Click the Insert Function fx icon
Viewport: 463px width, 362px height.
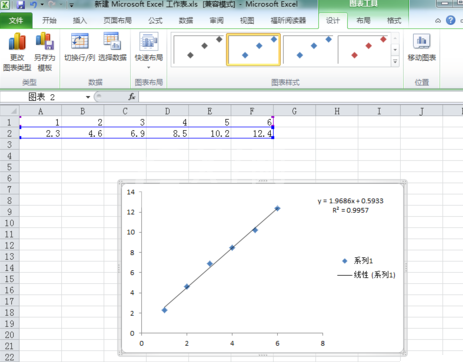pyautogui.click(x=132, y=97)
